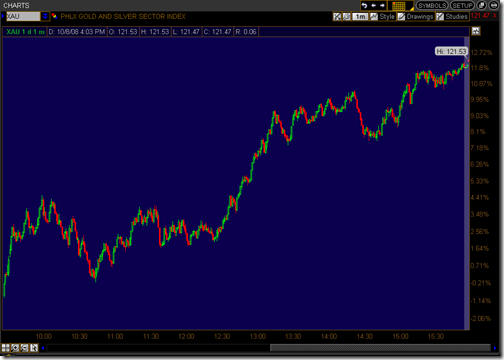Click the 12.72% axis label
This screenshot has height=360, width=504.
click(x=481, y=53)
